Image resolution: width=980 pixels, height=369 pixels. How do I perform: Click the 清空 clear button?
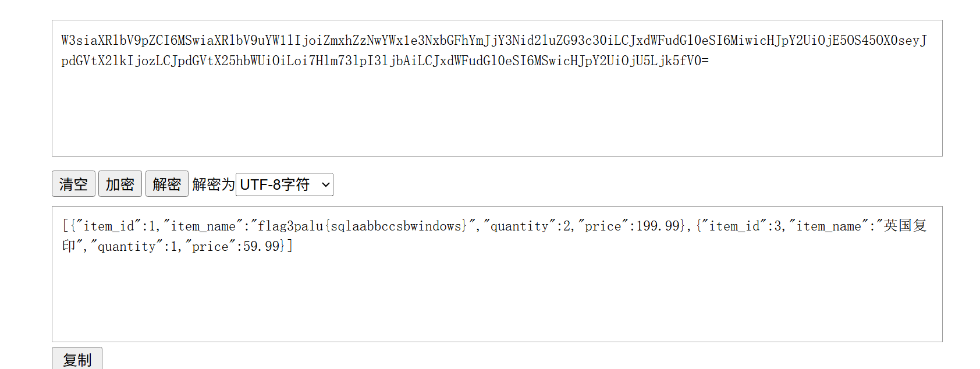tap(73, 184)
